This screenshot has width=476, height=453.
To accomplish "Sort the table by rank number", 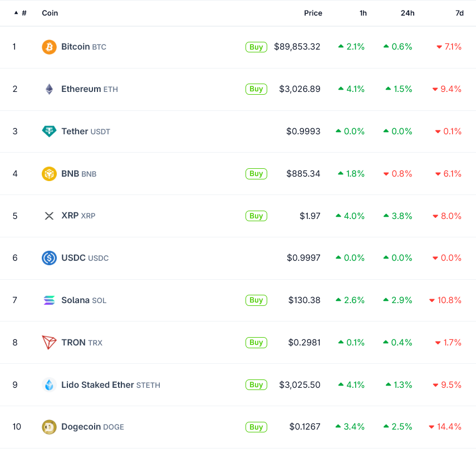I will tap(21, 13).
